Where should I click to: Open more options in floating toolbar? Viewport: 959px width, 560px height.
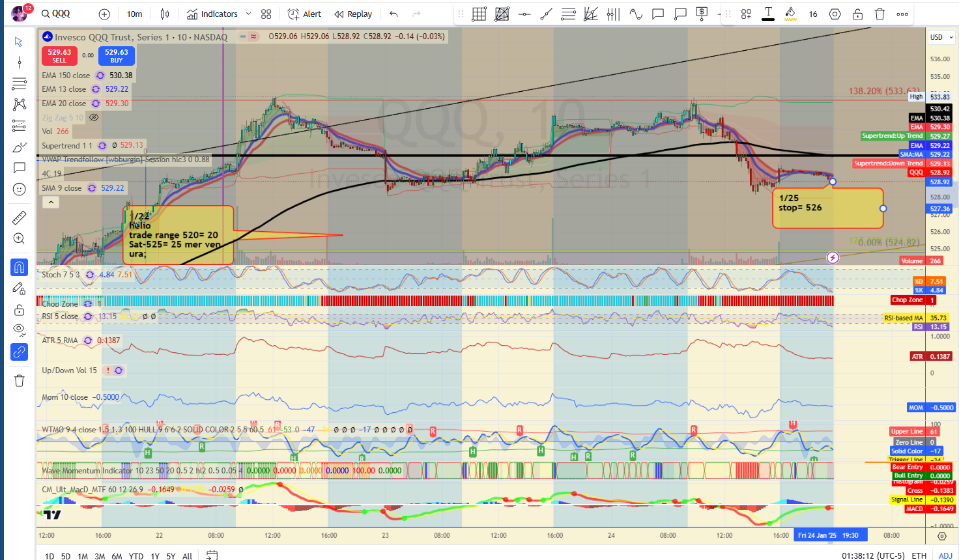click(902, 14)
